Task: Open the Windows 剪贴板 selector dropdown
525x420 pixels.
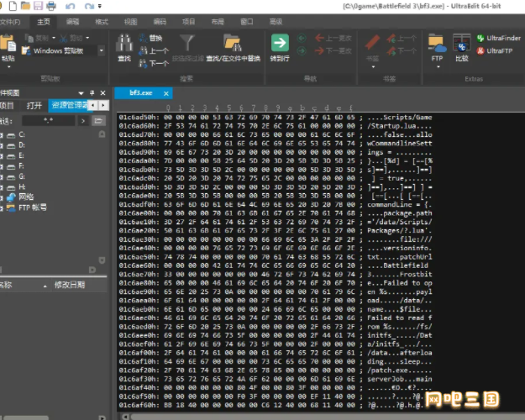Action: (x=101, y=50)
